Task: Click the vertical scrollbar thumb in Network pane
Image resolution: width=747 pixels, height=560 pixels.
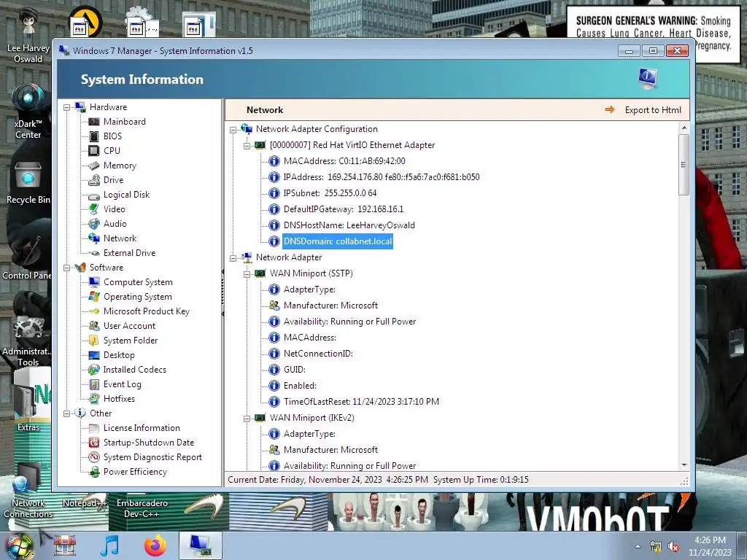Action: click(x=684, y=164)
